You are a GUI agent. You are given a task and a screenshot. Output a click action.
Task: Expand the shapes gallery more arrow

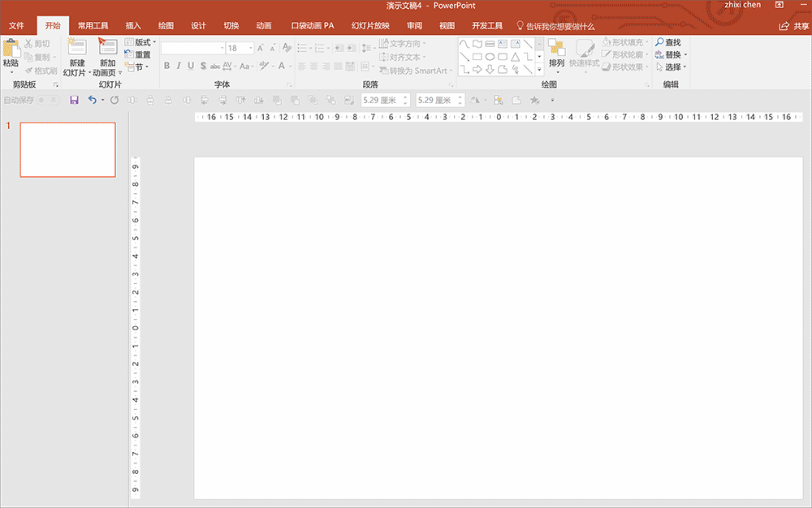tap(539, 69)
